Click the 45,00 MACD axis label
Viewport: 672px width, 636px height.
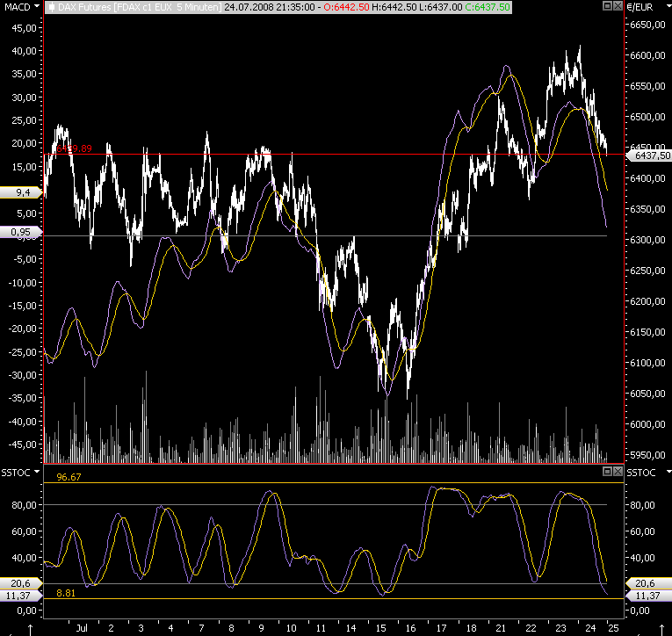pyautogui.click(x=25, y=28)
